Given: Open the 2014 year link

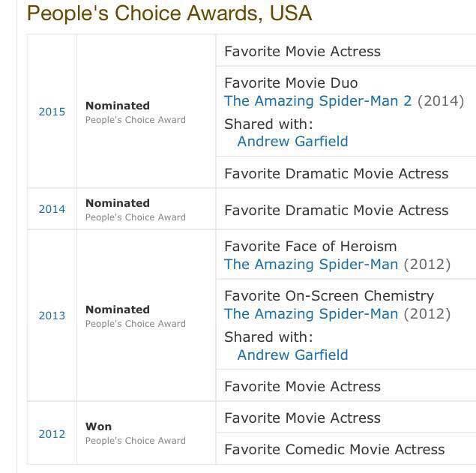Looking at the screenshot, I should 52,209.
